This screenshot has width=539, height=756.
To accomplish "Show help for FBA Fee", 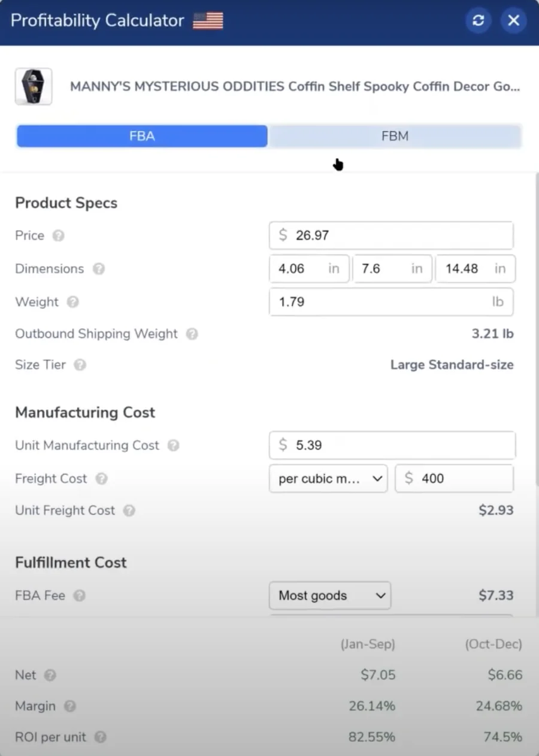I will coord(79,595).
